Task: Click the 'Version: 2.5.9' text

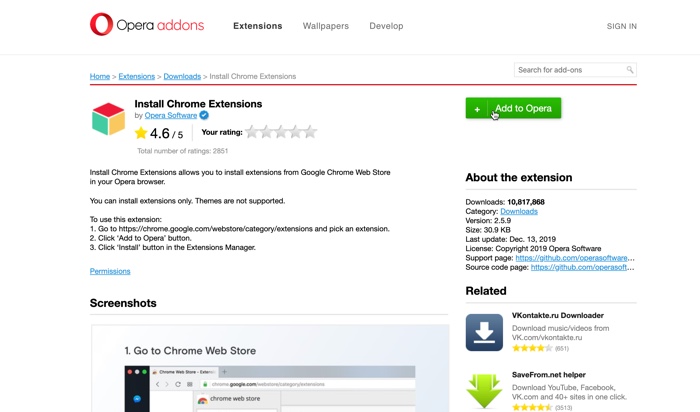Action: pyautogui.click(x=488, y=221)
